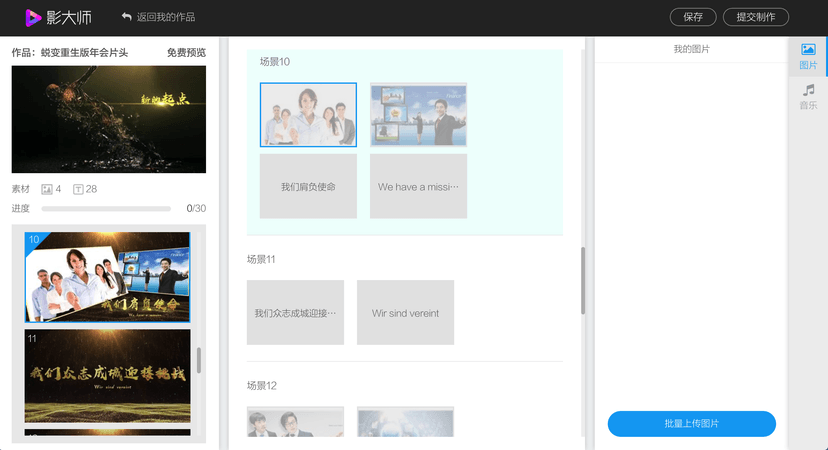Edit the Wir sind vereint text box

coord(405,313)
